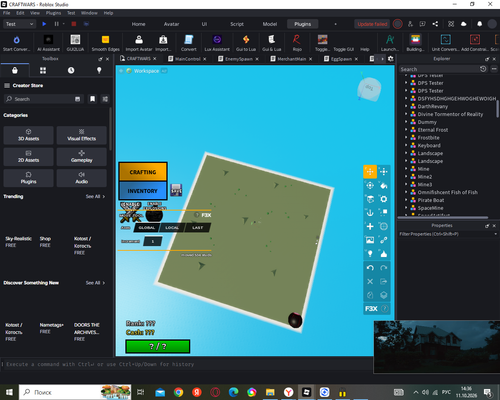Open the Recent tab clock icon in Toolbox
This screenshot has width=500, height=400.
tap(71, 70)
